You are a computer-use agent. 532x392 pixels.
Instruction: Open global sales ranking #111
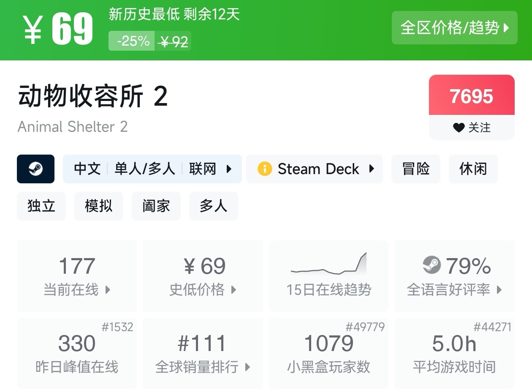pyautogui.click(x=203, y=353)
